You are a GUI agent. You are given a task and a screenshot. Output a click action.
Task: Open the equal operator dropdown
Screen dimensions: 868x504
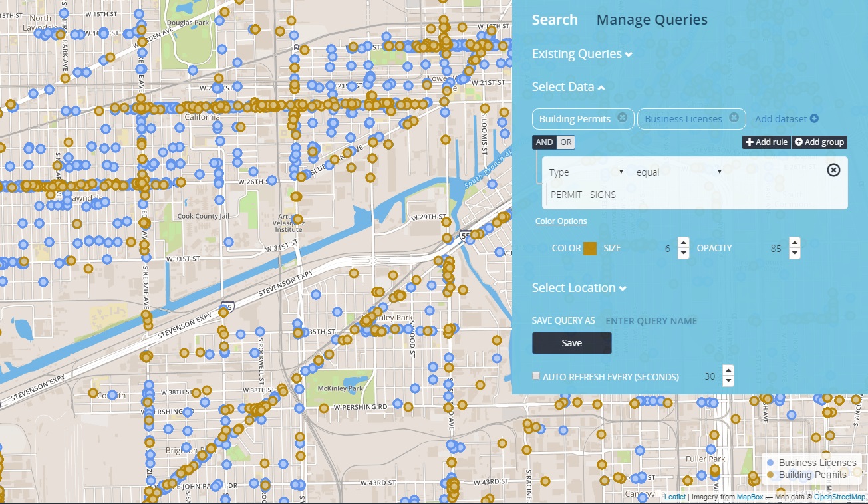pos(678,172)
